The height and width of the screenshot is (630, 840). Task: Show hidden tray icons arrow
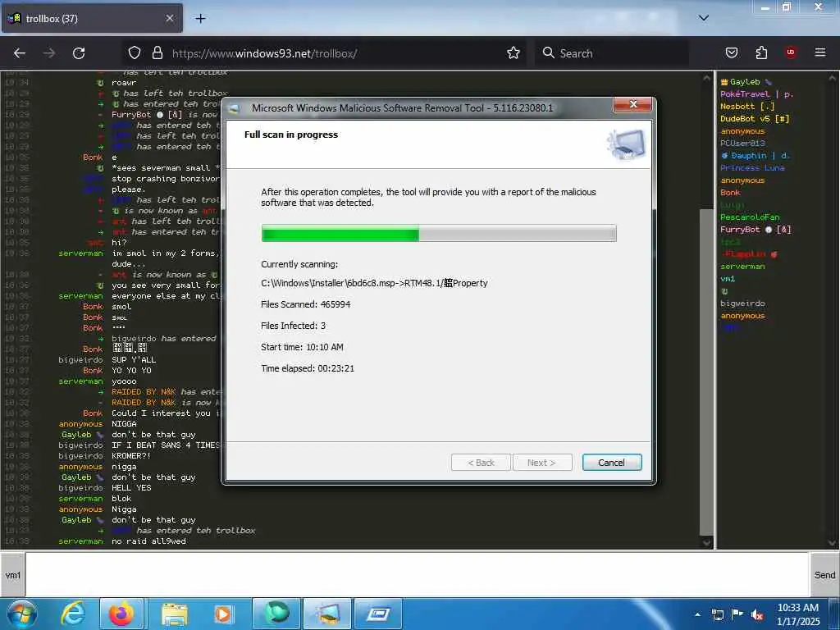click(x=697, y=614)
